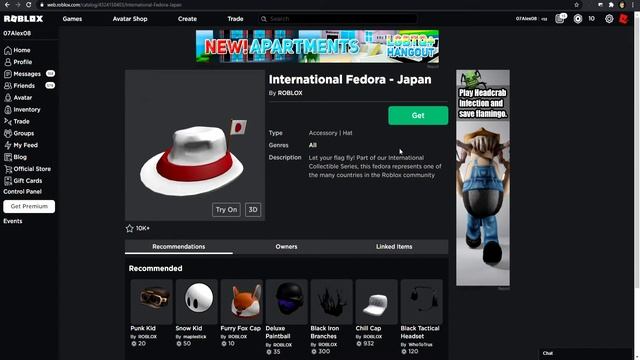Click the Try On button
The height and width of the screenshot is (360, 640).
pyautogui.click(x=226, y=210)
